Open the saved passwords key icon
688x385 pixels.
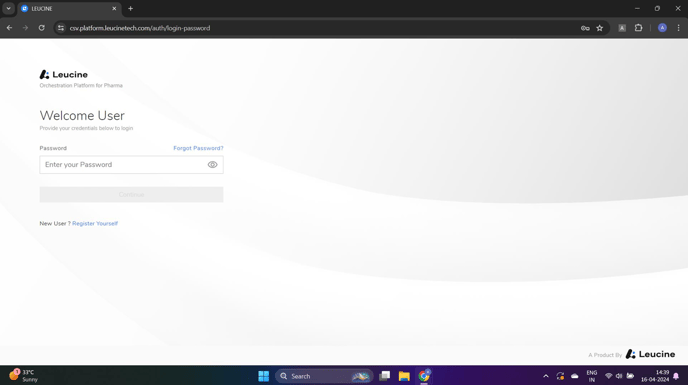point(585,28)
